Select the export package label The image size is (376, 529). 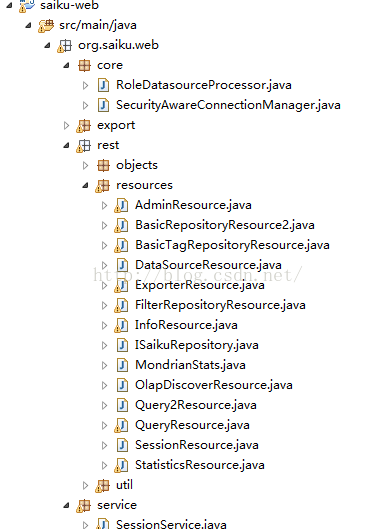(x=116, y=126)
